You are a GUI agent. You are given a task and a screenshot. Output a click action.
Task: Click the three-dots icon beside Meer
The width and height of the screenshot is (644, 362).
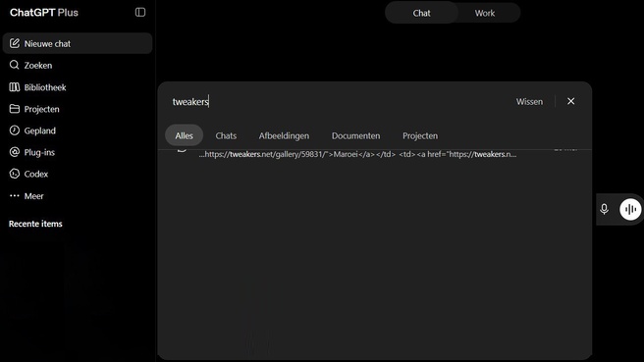coord(15,196)
